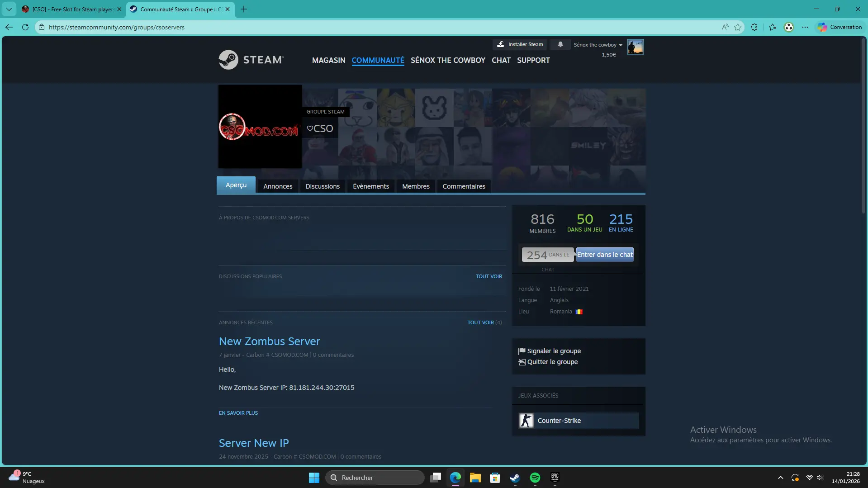This screenshot has height=488, width=868.
Task: Click the 816 Membres count
Action: click(x=542, y=223)
